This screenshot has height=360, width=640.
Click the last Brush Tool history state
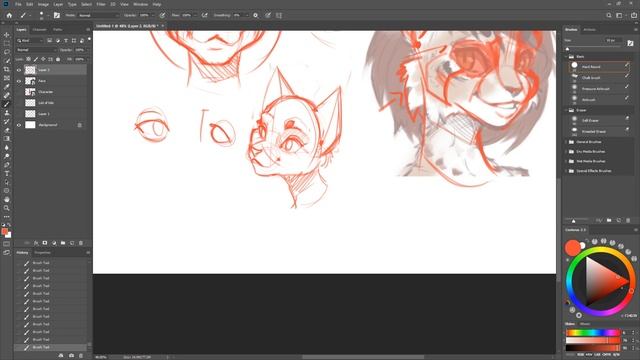(x=51, y=347)
